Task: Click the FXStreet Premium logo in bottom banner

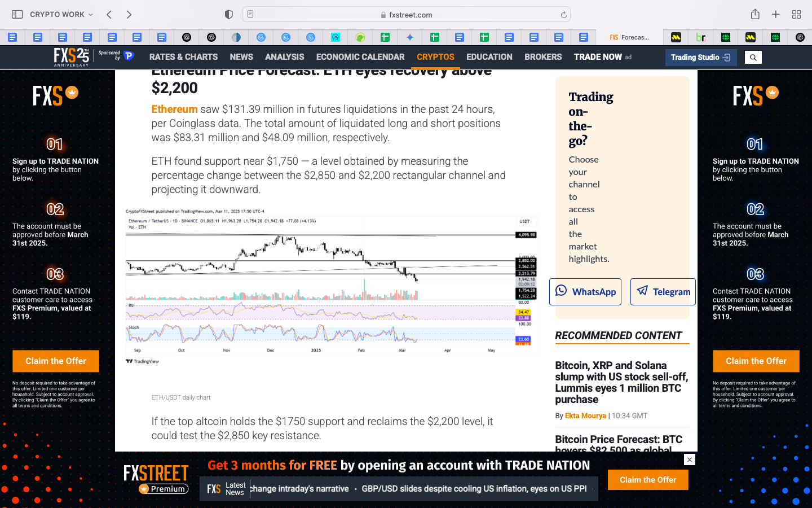Action: 156,479
